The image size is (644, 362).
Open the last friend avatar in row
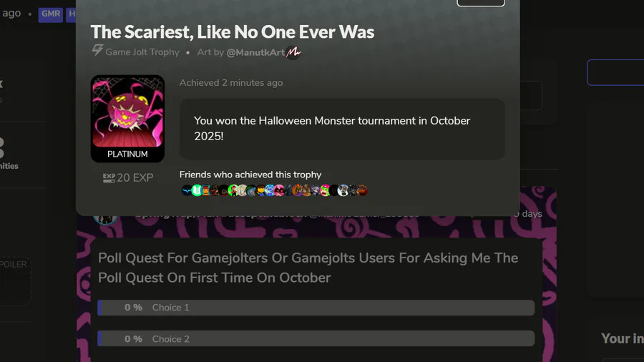[x=362, y=190]
